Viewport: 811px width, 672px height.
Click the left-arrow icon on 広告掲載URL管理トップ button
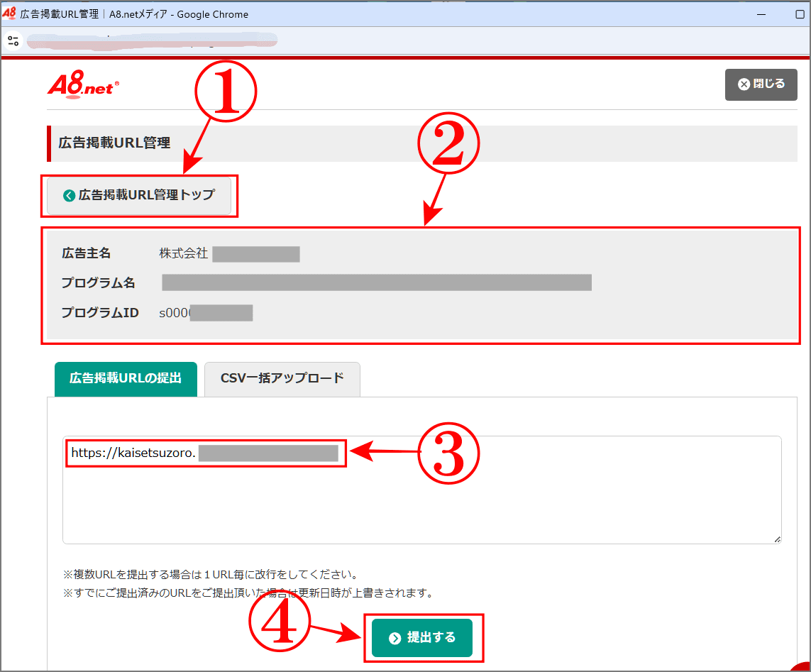click(69, 195)
